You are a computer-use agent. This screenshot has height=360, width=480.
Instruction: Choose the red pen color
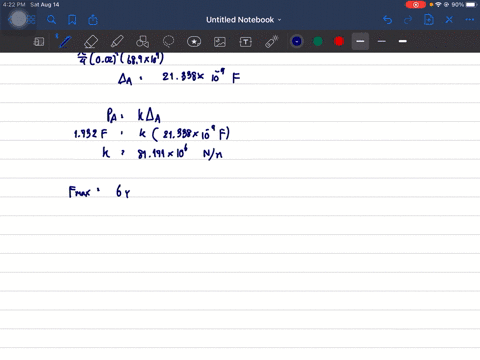point(339,41)
